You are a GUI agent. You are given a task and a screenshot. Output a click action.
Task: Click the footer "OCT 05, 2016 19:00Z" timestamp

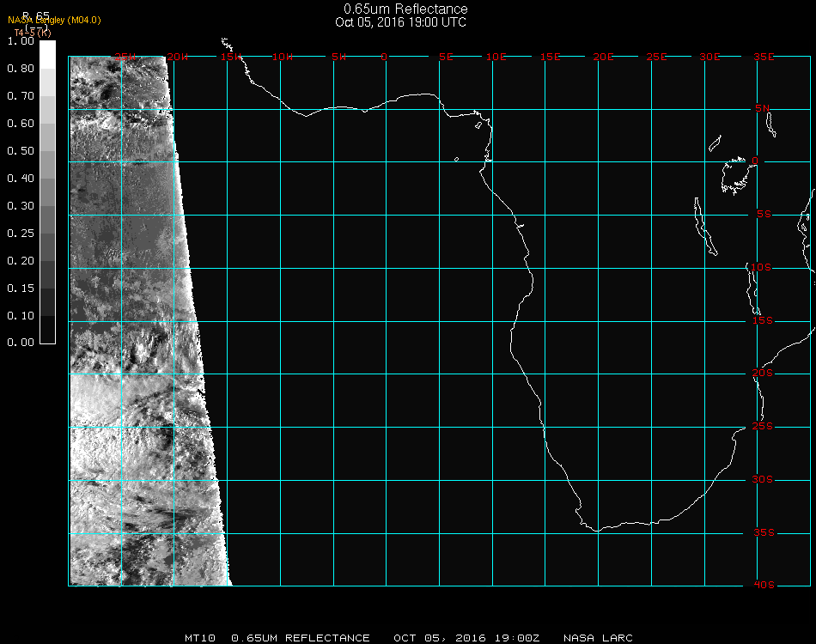tap(466, 638)
